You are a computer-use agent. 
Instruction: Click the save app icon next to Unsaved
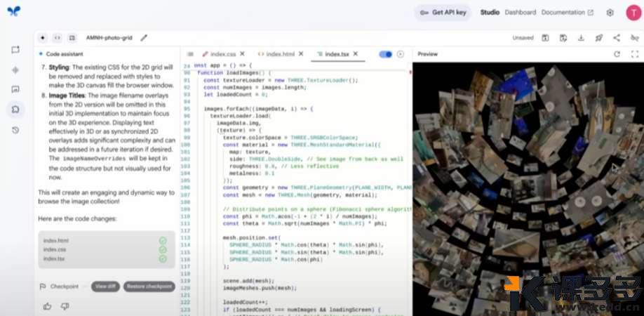545,38
